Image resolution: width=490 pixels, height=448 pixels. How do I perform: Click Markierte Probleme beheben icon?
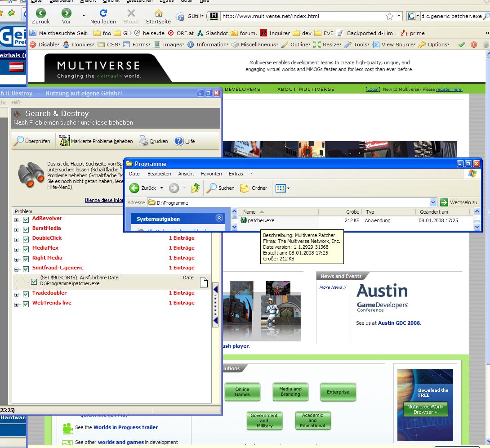[x=64, y=141]
